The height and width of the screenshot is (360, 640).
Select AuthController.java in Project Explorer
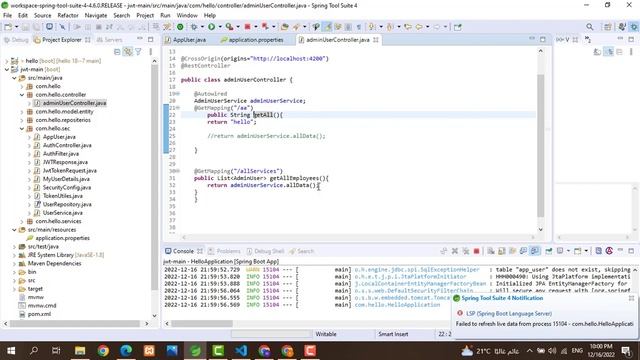(67, 145)
